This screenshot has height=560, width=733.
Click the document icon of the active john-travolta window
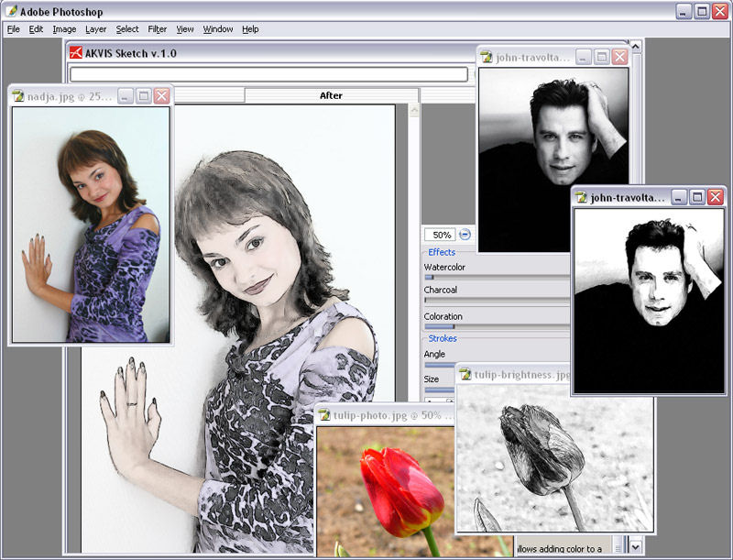tap(581, 197)
